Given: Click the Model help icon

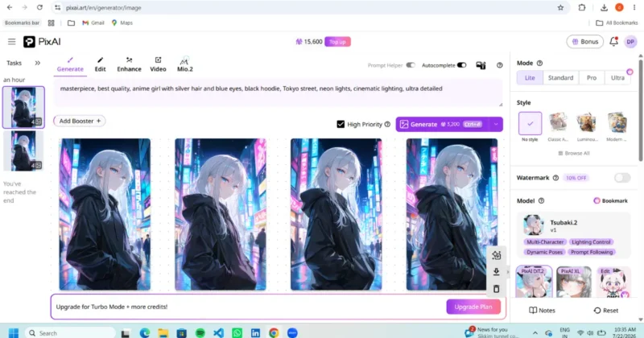Looking at the screenshot, I should coord(541,201).
